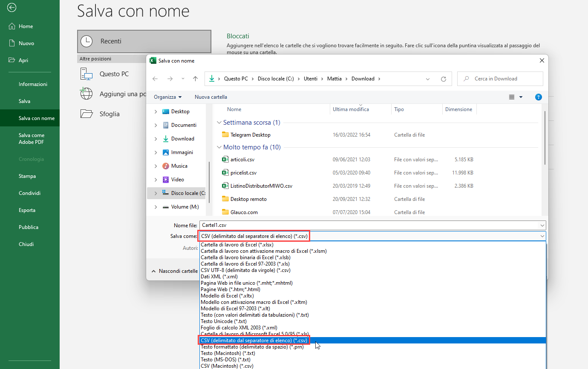The image size is (588, 369).
Task: Open Condividi in the sidebar
Action: [30, 193]
